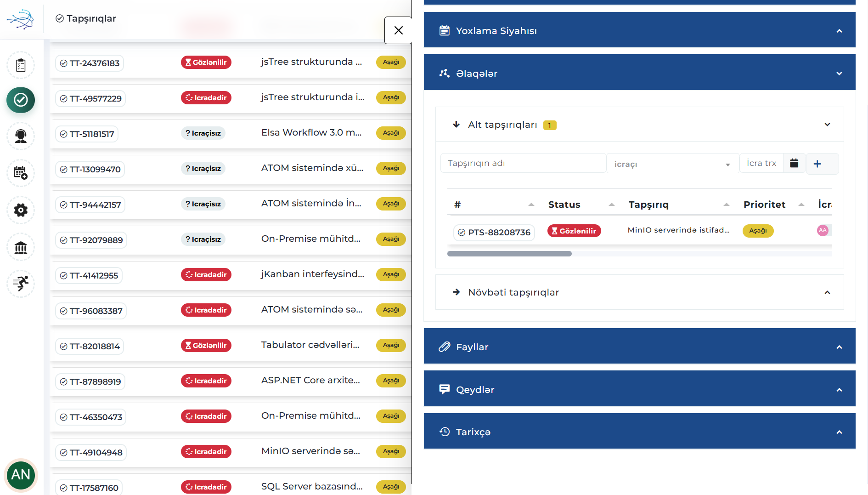
Task: Click the subtask table horizontal scrollbar
Action: [x=509, y=254]
